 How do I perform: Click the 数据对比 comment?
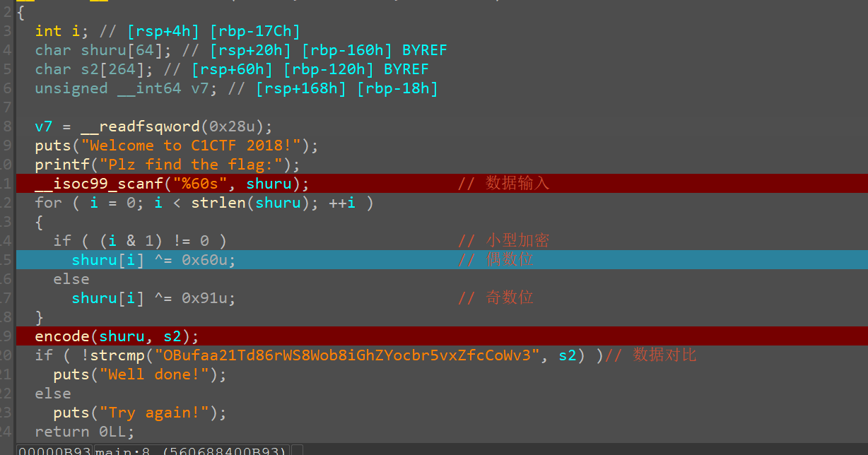coord(664,355)
